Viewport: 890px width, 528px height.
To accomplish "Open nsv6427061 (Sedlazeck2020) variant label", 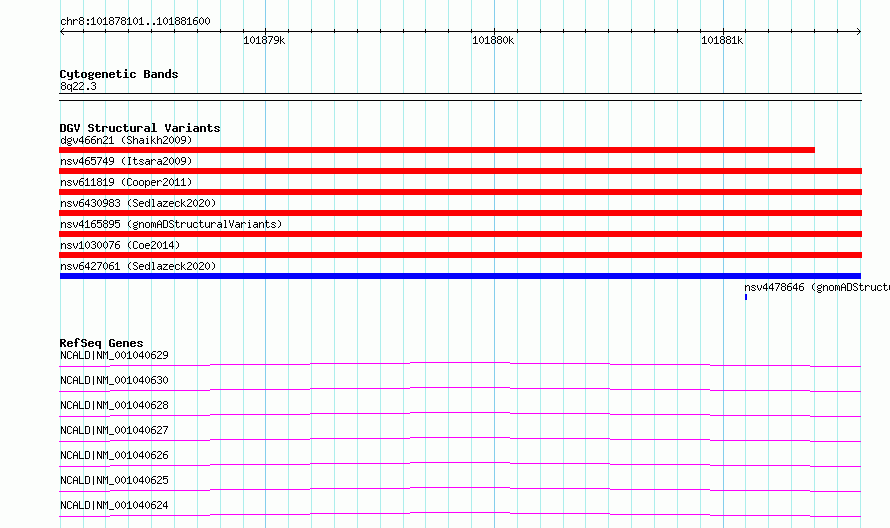I will pyautogui.click(x=138, y=266).
